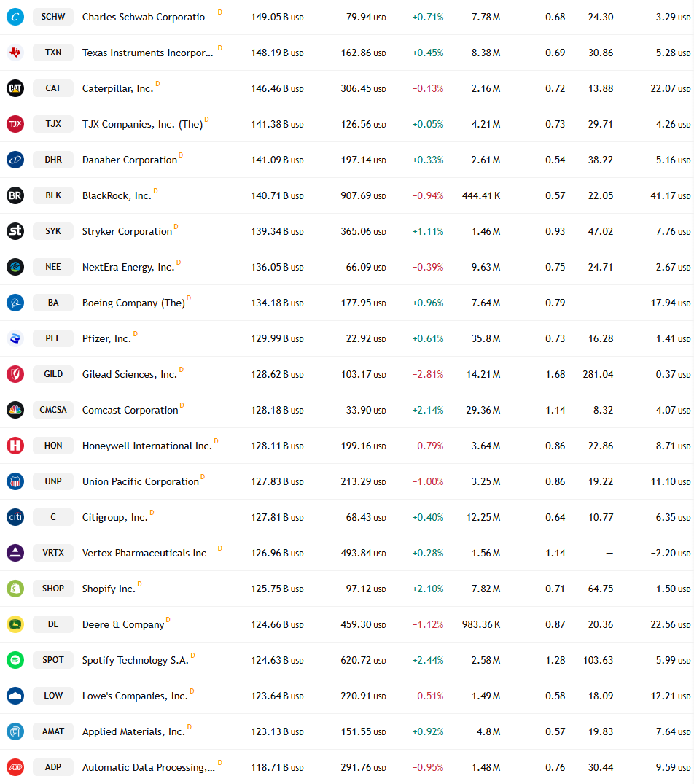
Task: Select the −2.20 USD EPS for Vertex
Action: click(x=671, y=553)
